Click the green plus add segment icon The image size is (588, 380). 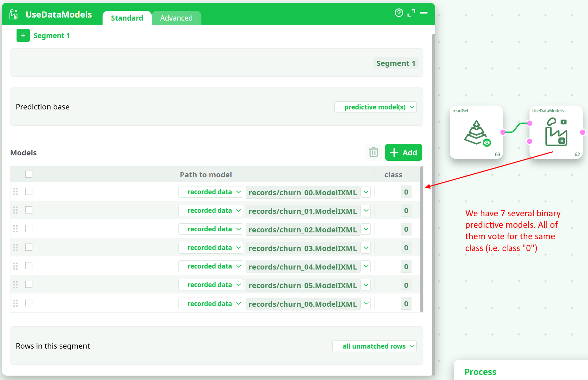23,35
